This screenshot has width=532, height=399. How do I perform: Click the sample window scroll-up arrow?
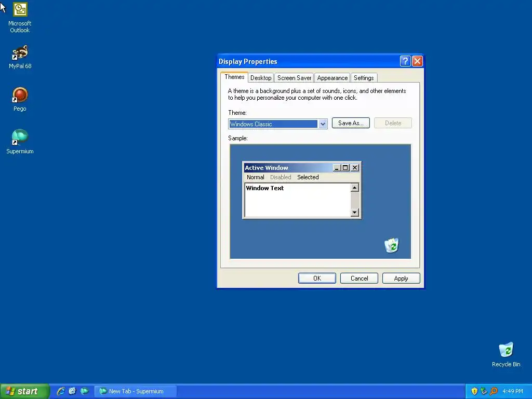[x=354, y=188]
